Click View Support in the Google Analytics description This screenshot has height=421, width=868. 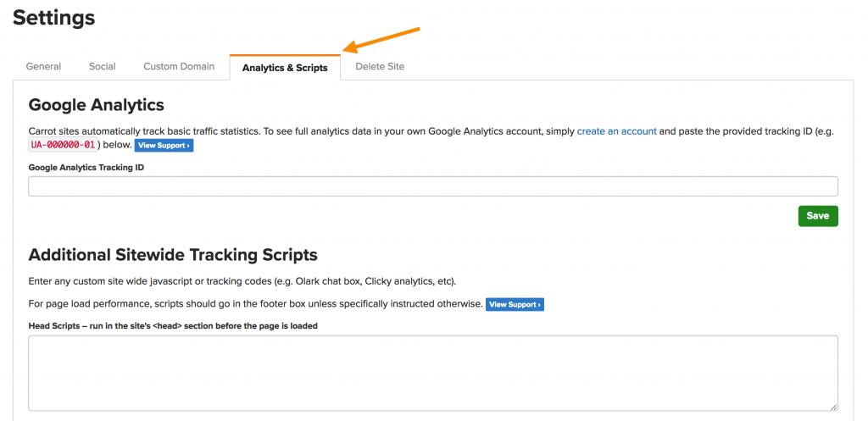click(164, 146)
